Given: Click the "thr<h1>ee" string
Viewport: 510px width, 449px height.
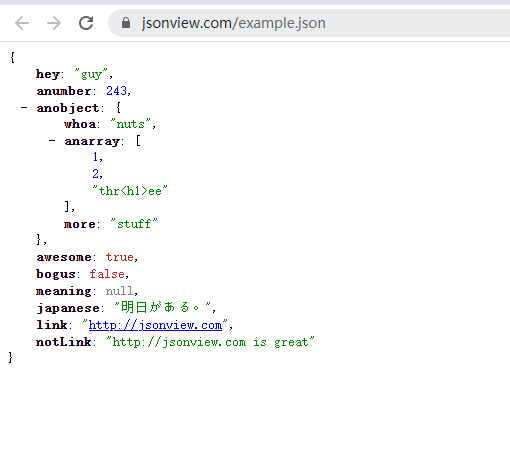Looking at the screenshot, I should pyautogui.click(x=130, y=191).
